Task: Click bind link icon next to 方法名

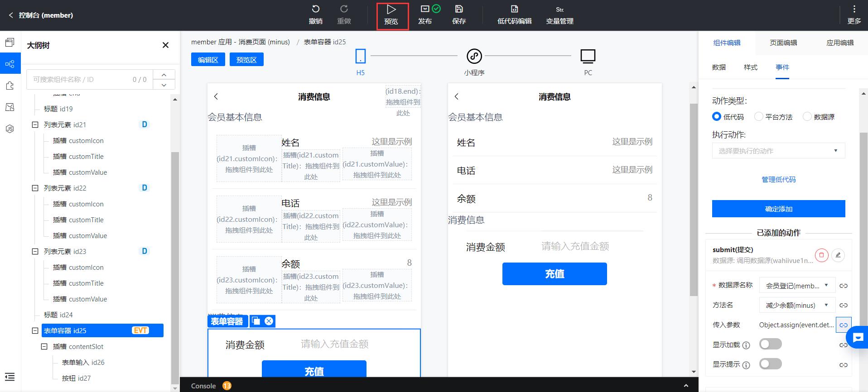Action: click(x=844, y=305)
